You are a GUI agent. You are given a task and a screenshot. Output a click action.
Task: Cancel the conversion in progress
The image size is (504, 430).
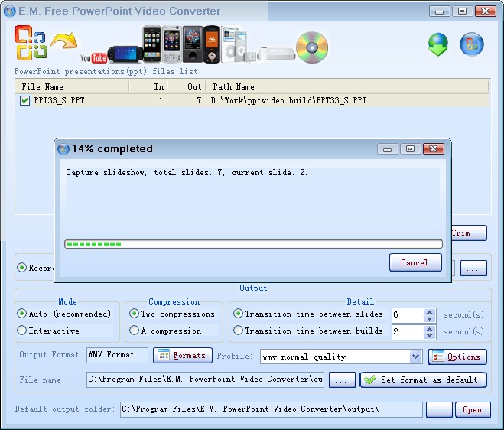tap(415, 262)
